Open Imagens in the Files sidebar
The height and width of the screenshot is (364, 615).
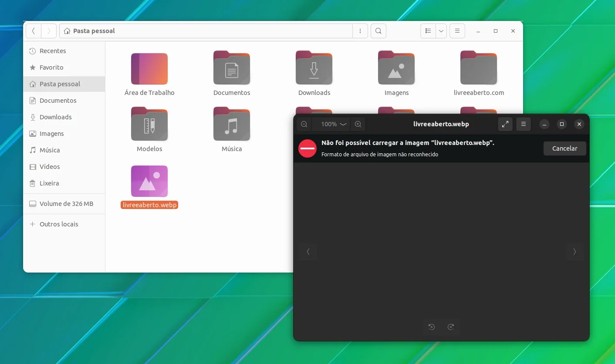tap(64, 134)
